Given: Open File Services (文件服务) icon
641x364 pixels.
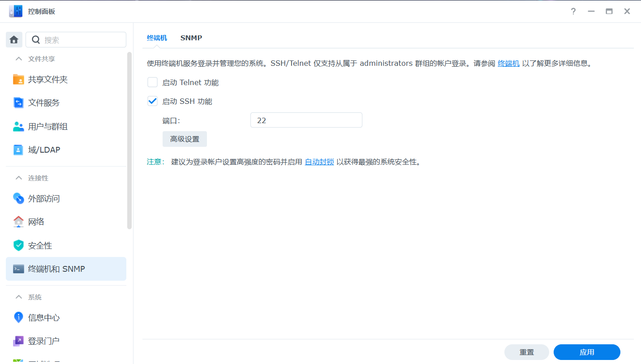Looking at the screenshot, I should (x=18, y=103).
